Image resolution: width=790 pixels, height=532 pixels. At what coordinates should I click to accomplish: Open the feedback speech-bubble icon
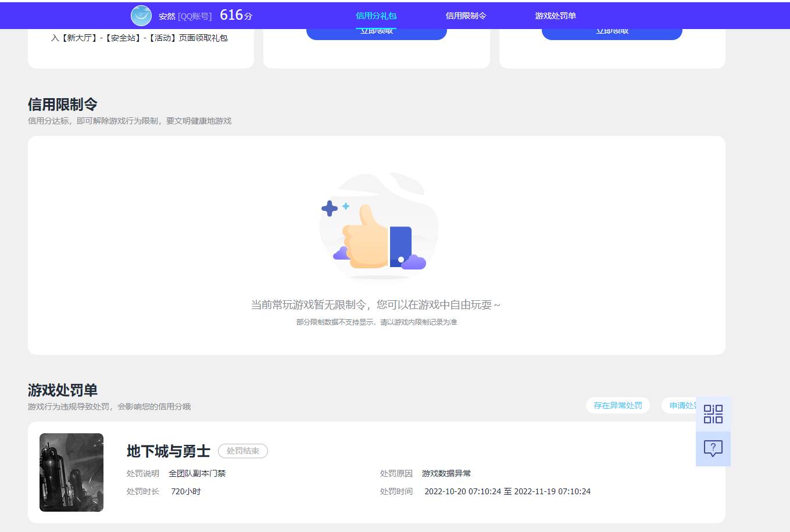coord(713,448)
